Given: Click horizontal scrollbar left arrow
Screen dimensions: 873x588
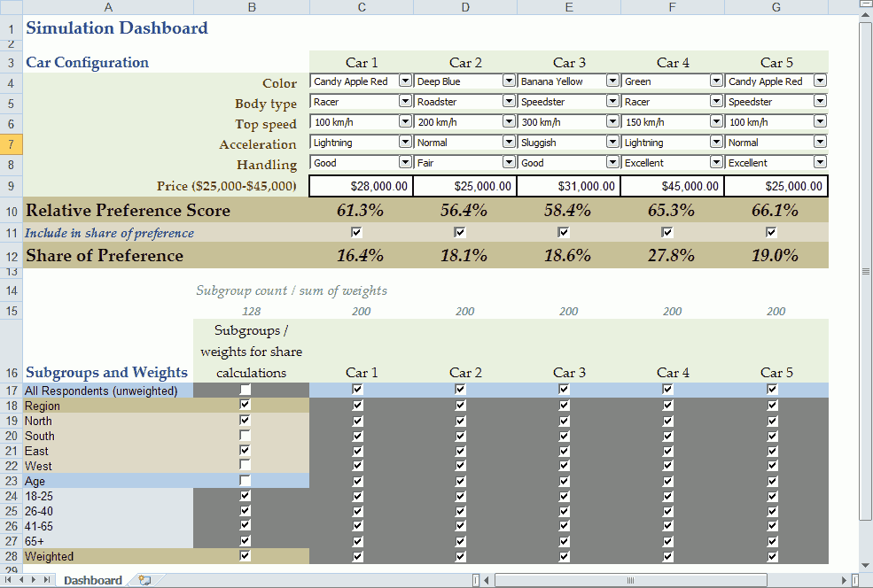Looking at the screenshot, I should pyautogui.click(x=487, y=580).
